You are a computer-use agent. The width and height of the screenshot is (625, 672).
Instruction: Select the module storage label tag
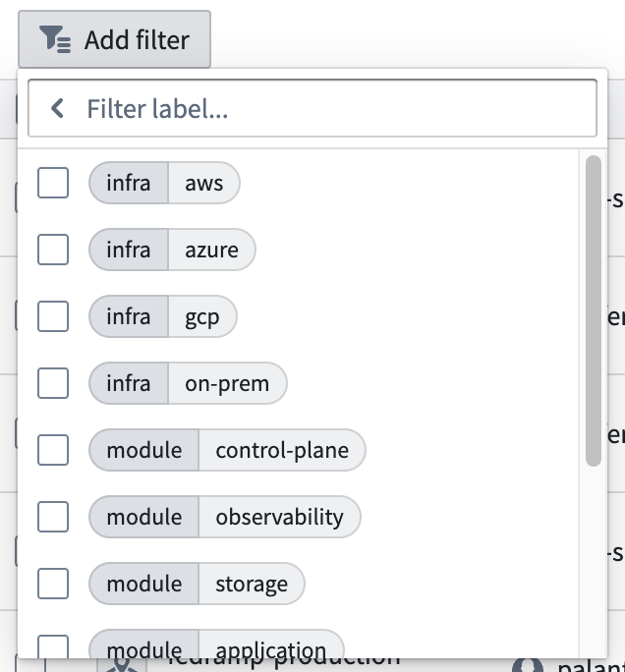(x=197, y=584)
